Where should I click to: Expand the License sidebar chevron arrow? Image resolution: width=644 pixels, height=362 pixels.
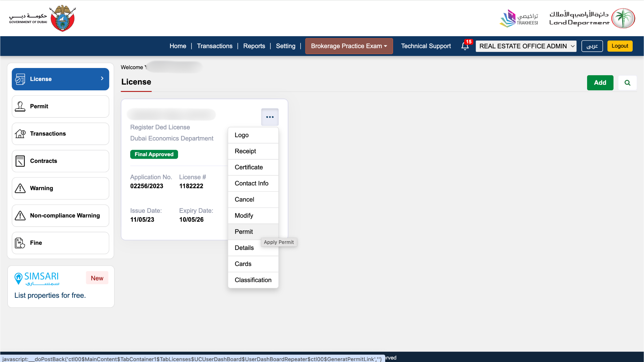(102, 78)
